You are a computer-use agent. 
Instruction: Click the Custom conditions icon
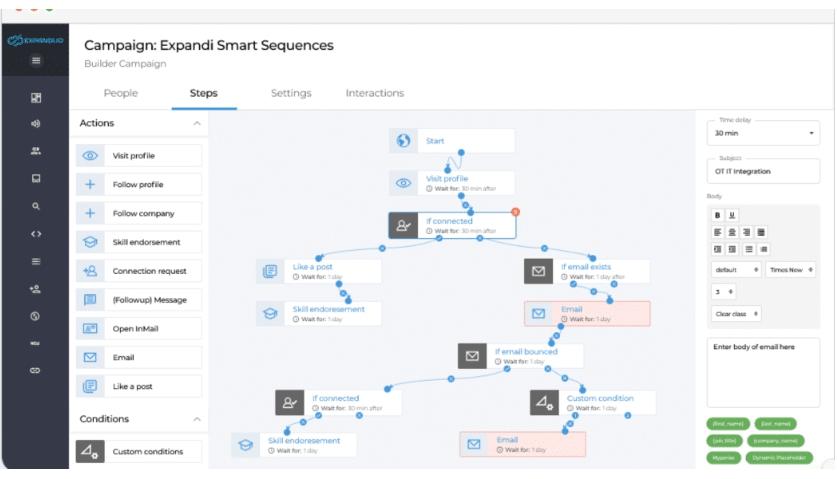pyautogui.click(x=90, y=452)
